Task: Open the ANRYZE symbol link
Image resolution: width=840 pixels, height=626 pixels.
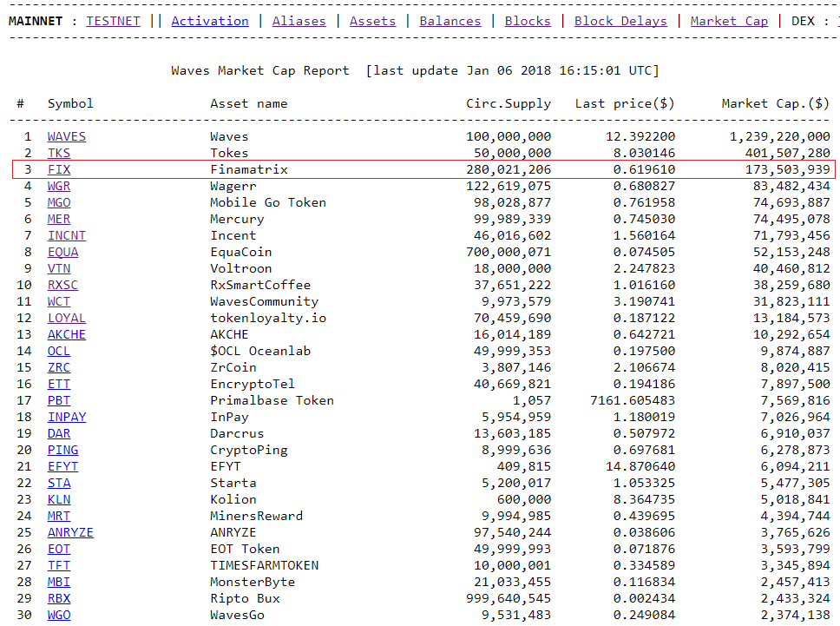Action: (70, 533)
